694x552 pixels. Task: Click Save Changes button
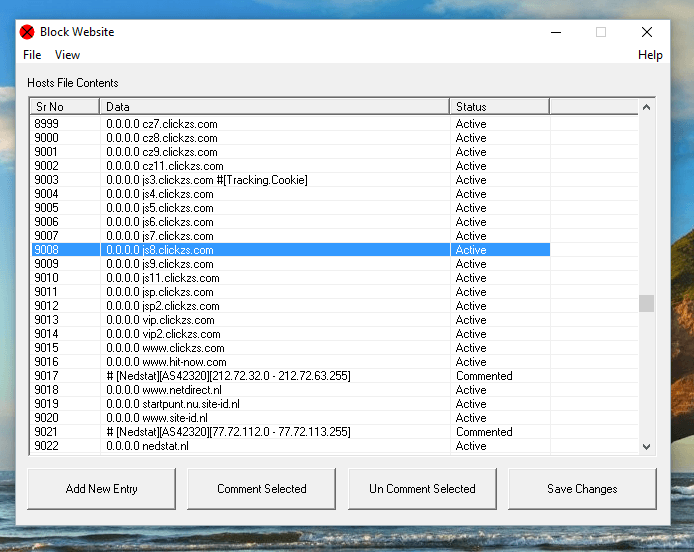pos(582,489)
